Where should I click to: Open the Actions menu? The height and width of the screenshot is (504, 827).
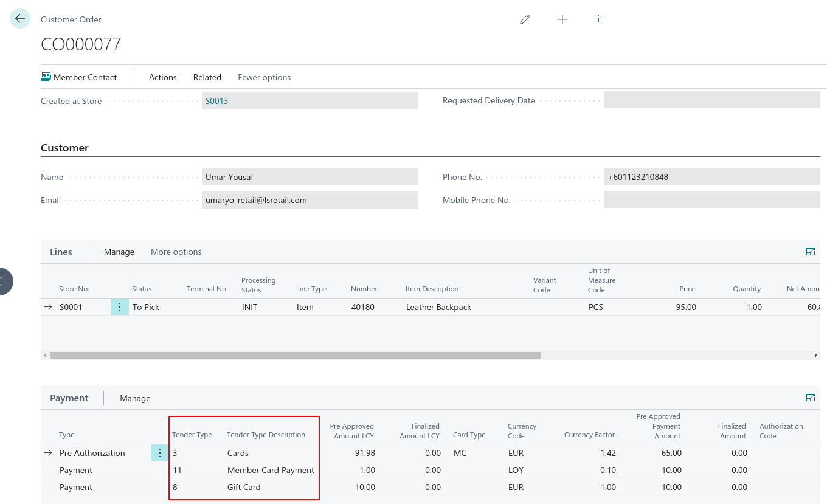point(162,77)
